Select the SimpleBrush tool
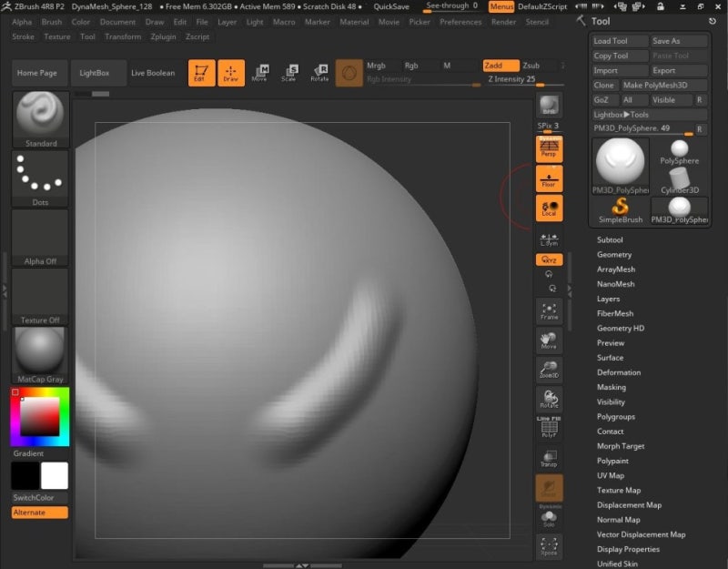 coord(621,210)
